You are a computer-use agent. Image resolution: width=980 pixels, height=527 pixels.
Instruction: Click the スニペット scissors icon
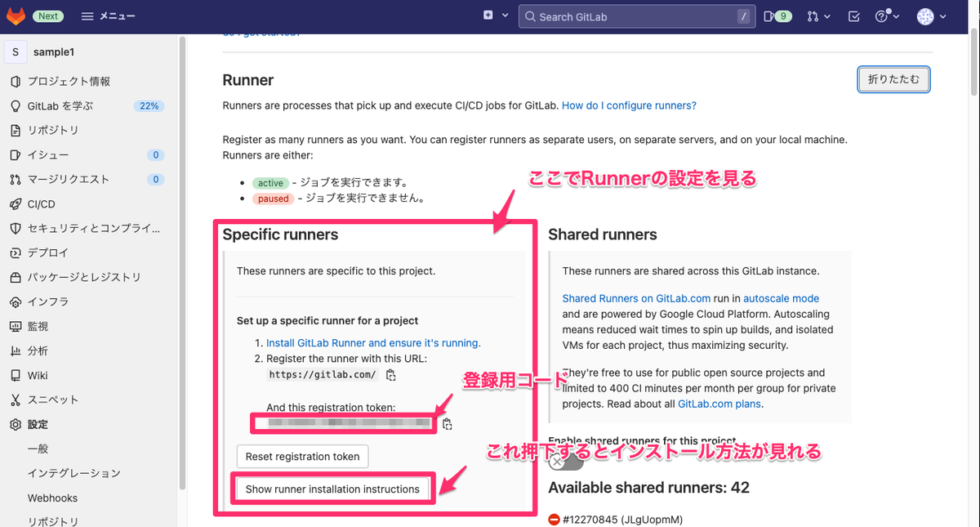tap(15, 400)
